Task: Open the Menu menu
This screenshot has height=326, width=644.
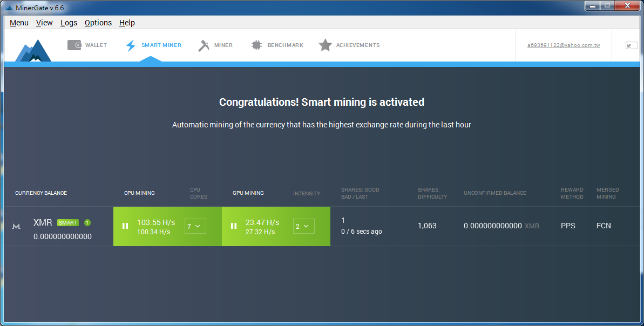Action: coord(19,23)
